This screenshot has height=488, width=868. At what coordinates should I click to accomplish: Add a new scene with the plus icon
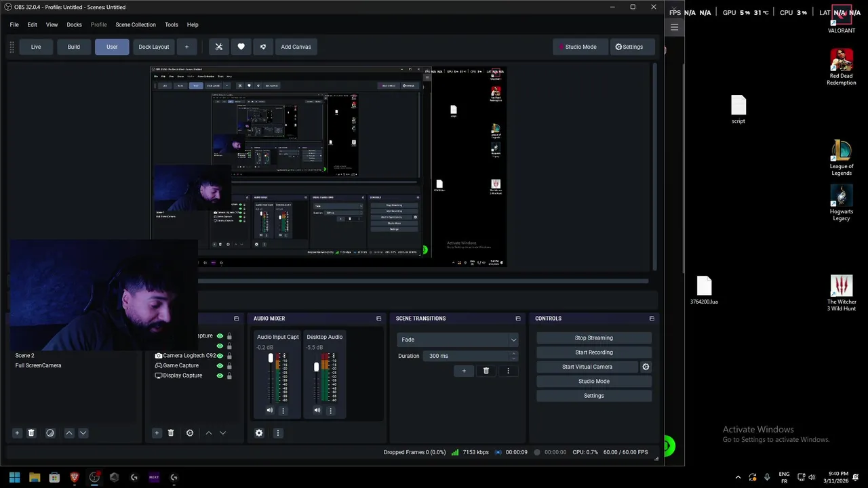tap(17, 433)
